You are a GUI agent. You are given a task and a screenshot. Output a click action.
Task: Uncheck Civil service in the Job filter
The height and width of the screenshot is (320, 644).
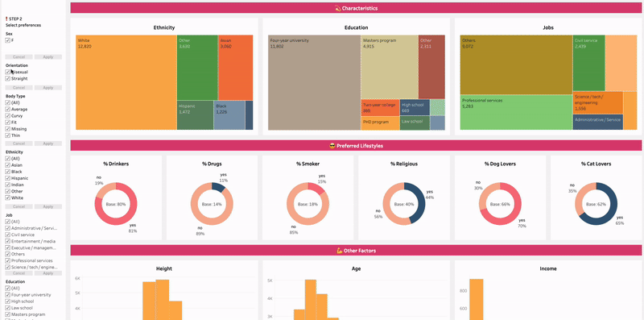pyautogui.click(x=7, y=235)
